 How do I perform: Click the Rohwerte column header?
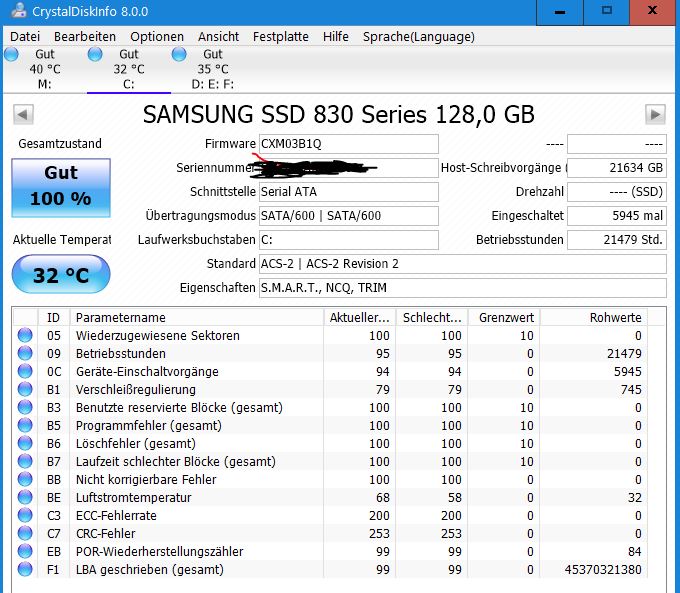click(593, 318)
